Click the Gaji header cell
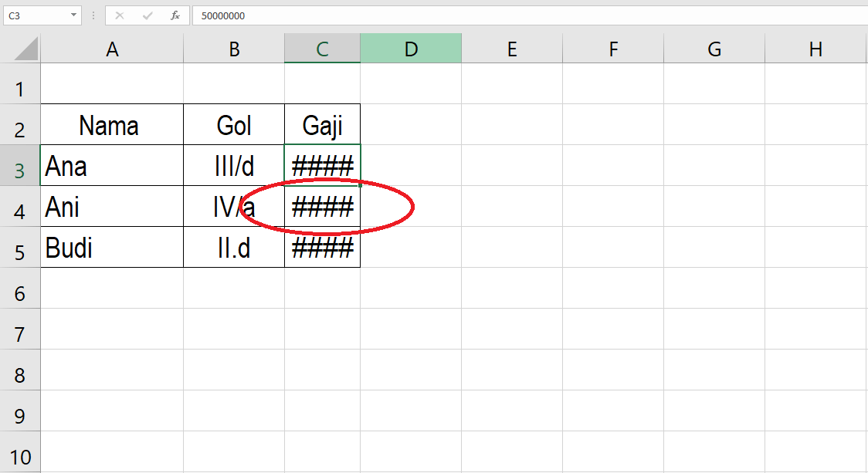Viewport: 868px width, 473px height. (322, 125)
